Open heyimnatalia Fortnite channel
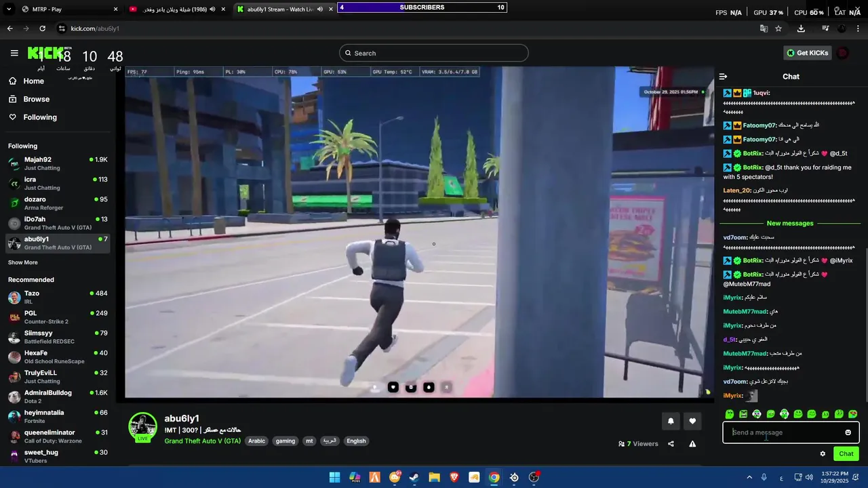This screenshot has height=488, width=868. (58, 416)
